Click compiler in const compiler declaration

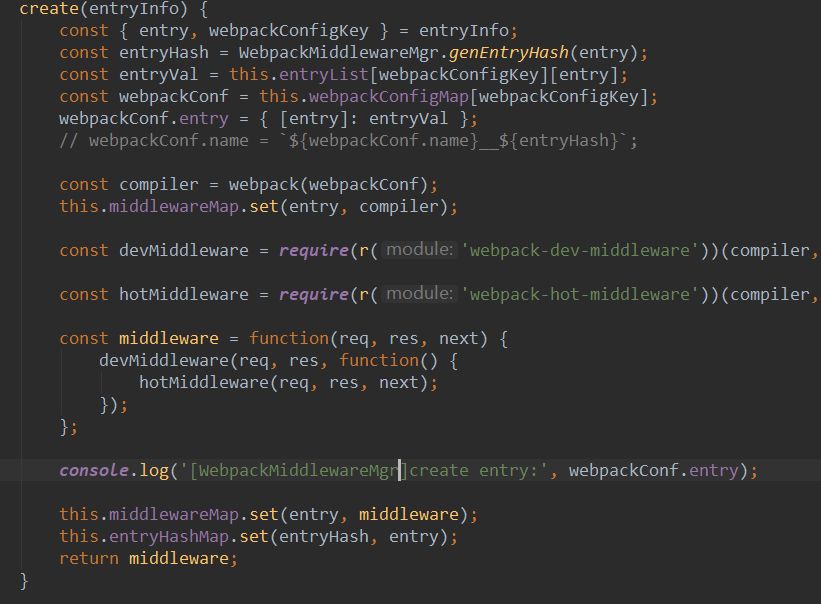159,184
